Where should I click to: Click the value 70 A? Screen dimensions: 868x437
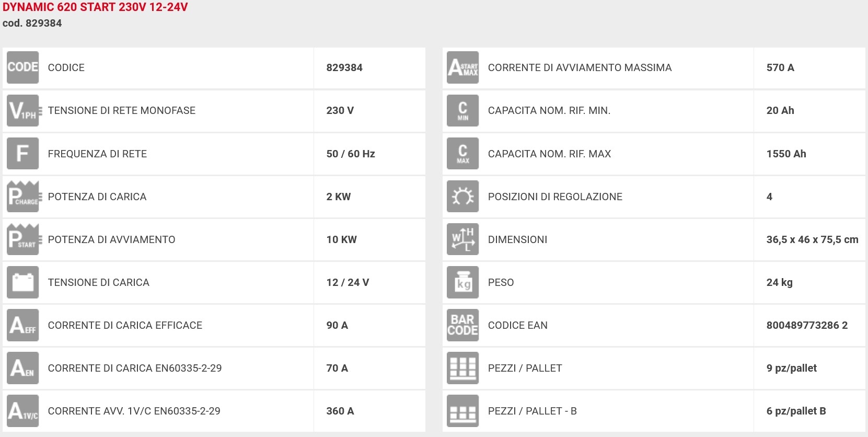tap(337, 368)
